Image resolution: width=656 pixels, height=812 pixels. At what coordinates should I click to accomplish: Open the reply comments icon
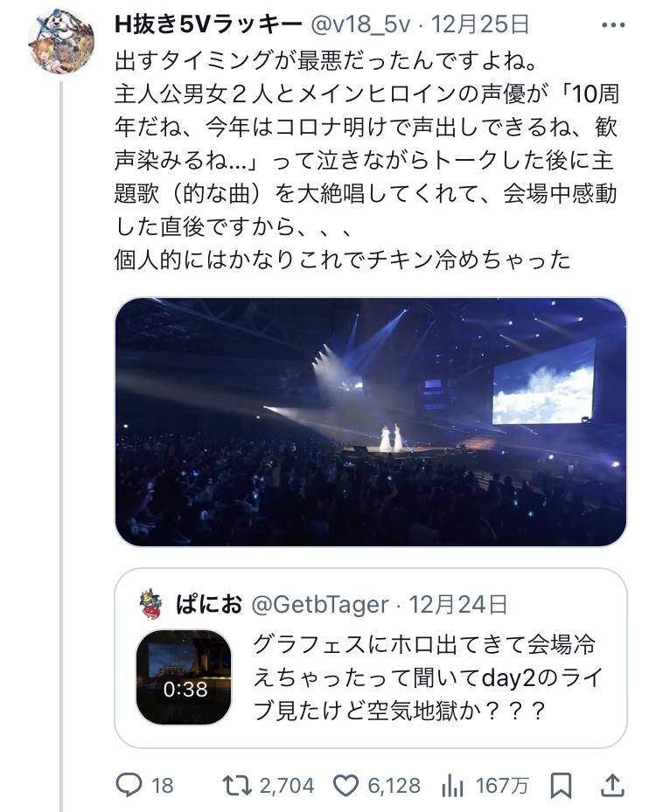[128, 786]
